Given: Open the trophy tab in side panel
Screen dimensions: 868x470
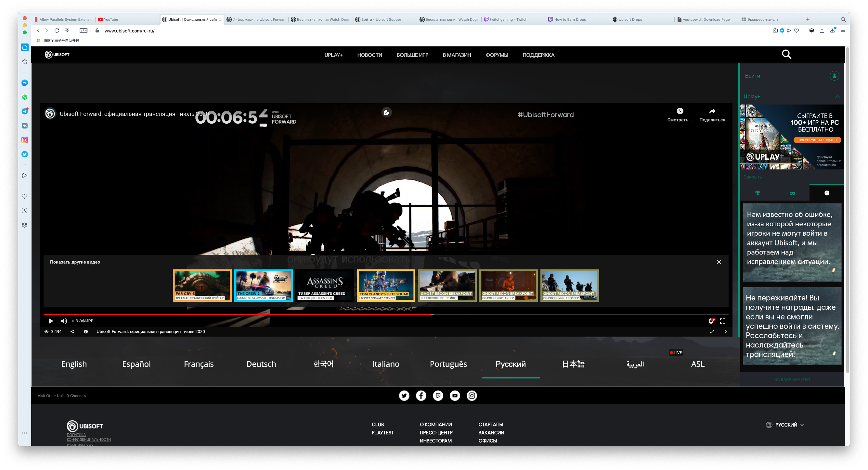Looking at the screenshot, I should point(758,193).
